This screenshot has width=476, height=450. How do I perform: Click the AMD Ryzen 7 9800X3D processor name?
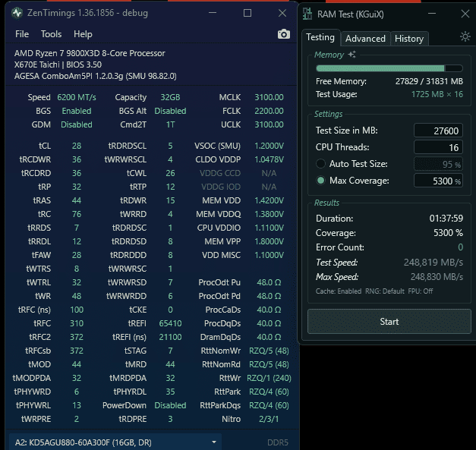pos(90,53)
